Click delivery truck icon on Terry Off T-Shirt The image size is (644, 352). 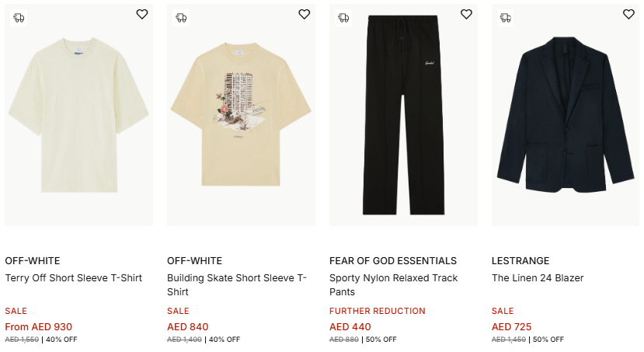19,17
